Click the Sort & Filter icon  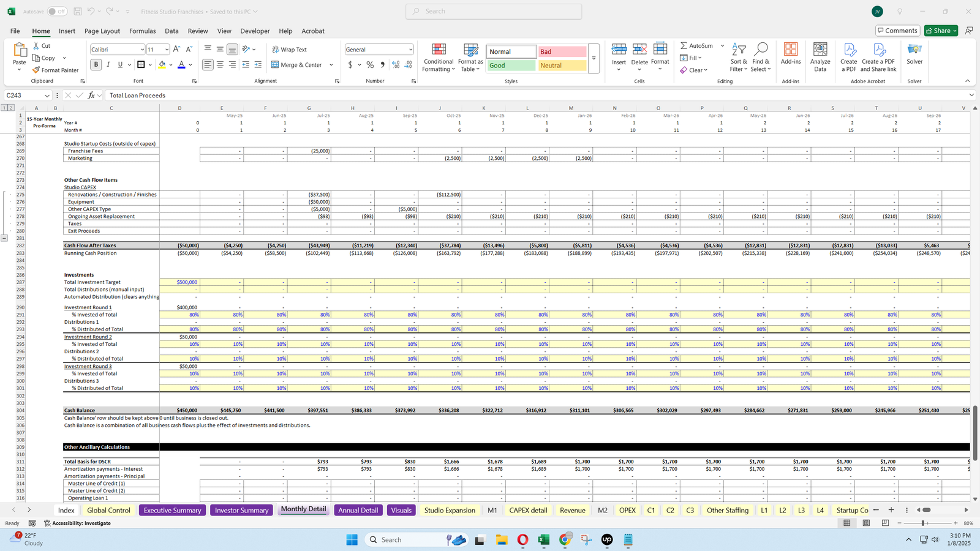coord(739,58)
